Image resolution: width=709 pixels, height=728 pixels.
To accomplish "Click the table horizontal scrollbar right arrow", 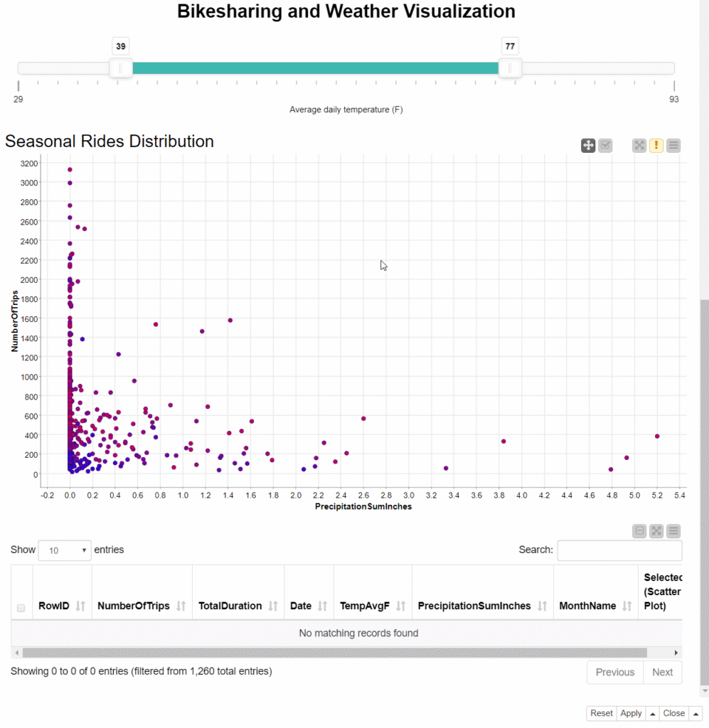I will [676, 653].
